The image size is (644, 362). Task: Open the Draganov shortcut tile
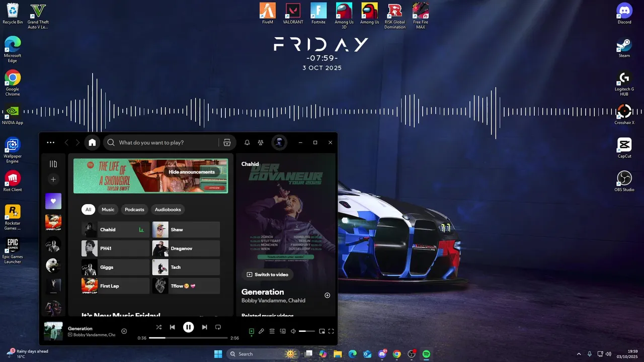[x=186, y=248]
